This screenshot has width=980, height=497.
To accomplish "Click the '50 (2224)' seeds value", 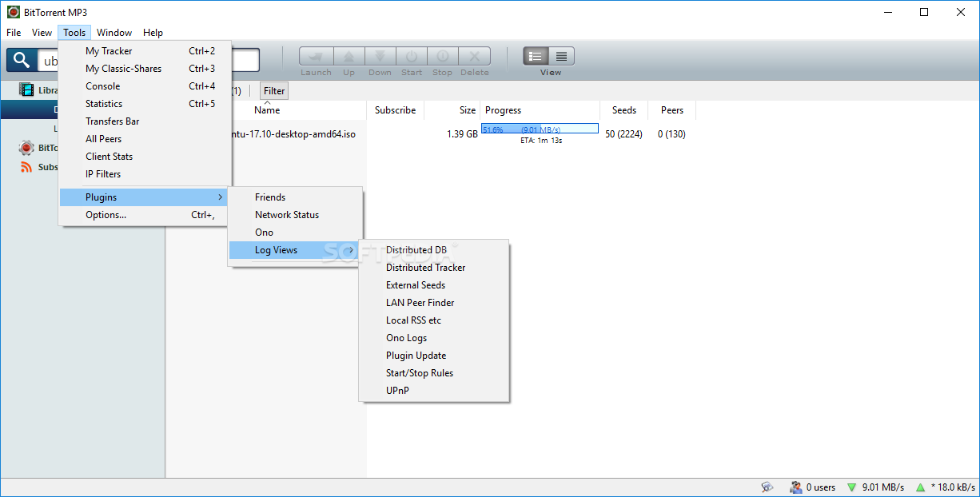I will (623, 134).
